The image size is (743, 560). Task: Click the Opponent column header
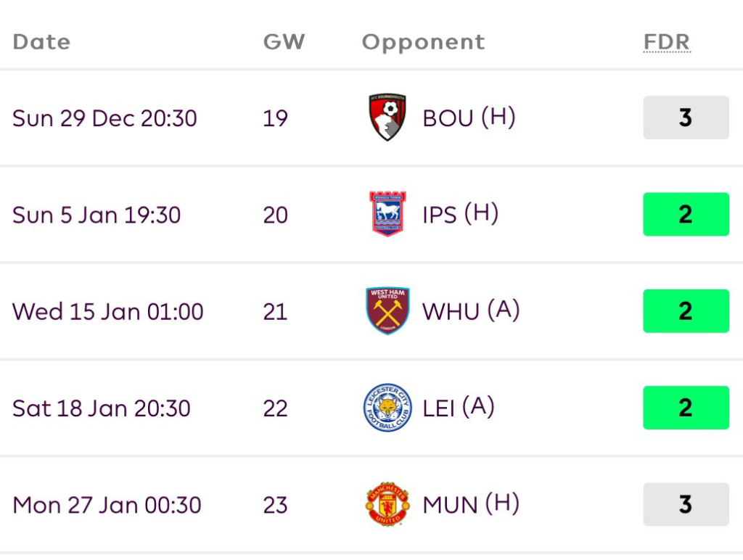(423, 42)
